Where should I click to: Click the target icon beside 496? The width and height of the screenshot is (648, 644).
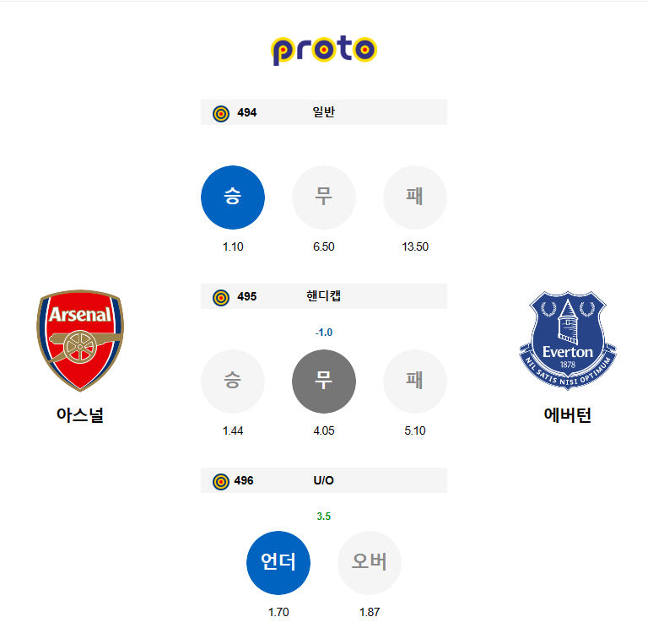click(x=221, y=481)
